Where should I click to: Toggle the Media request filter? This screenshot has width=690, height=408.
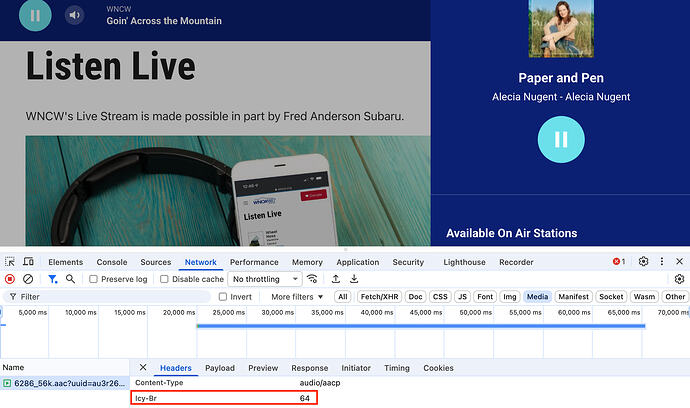(537, 297)
